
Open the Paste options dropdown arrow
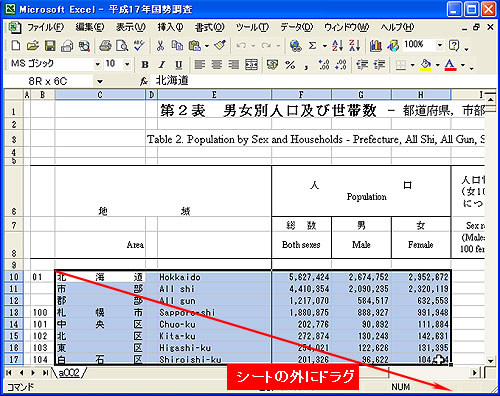pyautogui.click(x=207, y=46)
